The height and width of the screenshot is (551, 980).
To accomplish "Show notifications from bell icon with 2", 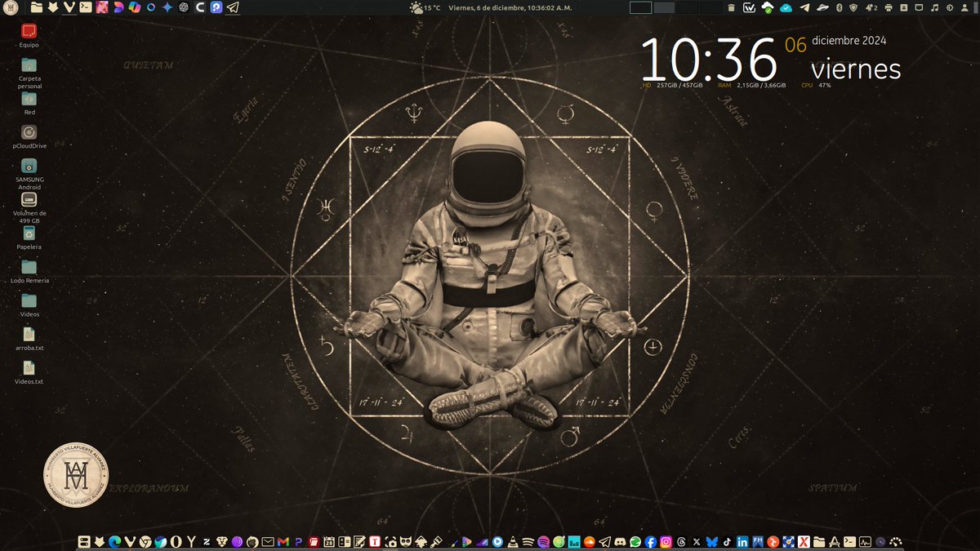I will point(871,7).
